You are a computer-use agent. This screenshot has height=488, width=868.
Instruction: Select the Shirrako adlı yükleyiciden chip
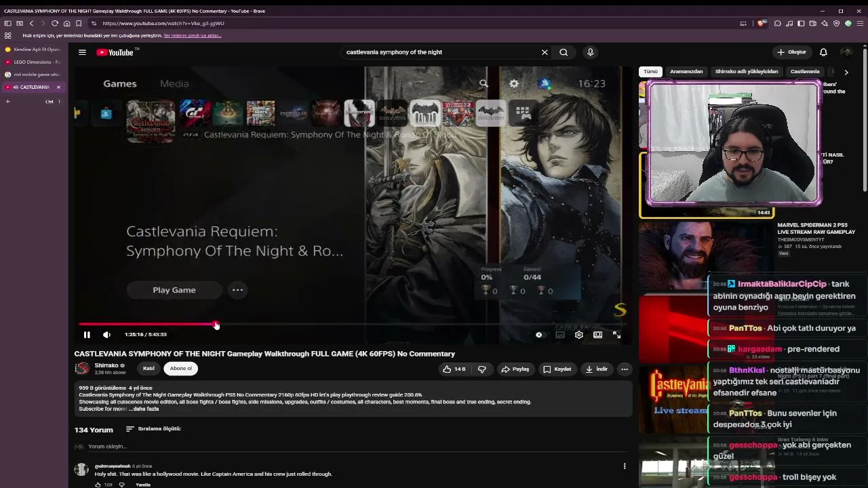pos(747,72)
